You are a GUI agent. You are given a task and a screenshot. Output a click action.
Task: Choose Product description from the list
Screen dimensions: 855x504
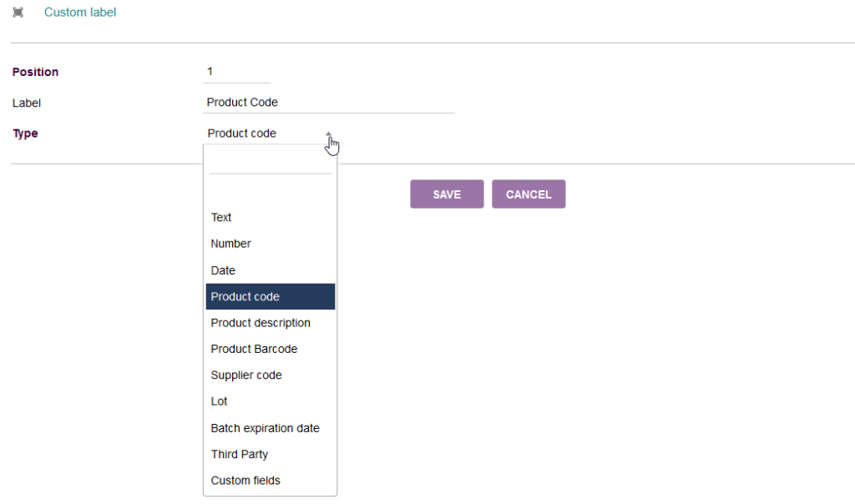tap(261, 323)
